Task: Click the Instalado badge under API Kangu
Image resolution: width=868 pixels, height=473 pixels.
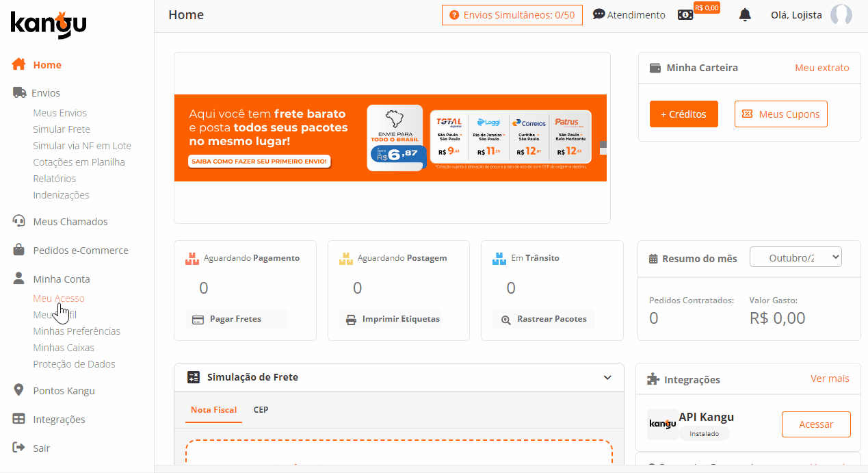Action: (704, 433)
